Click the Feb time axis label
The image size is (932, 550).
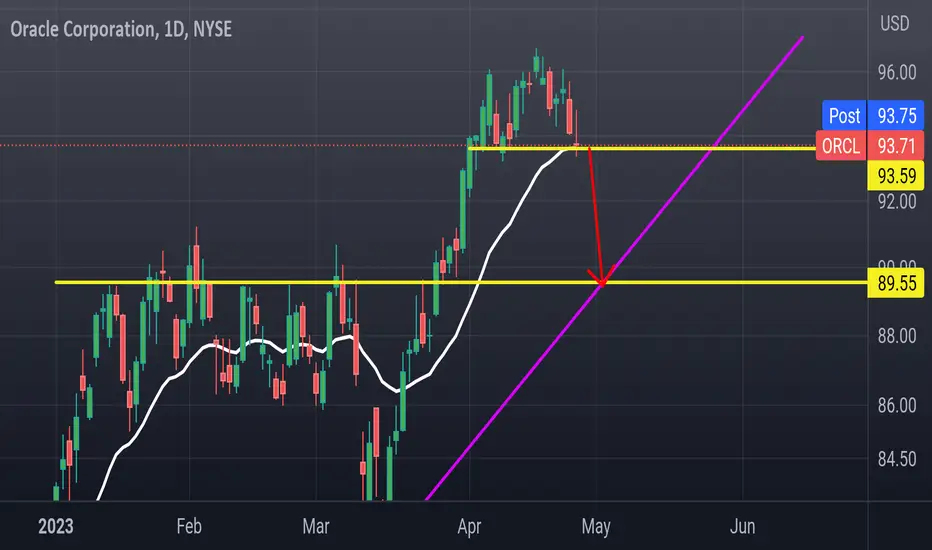pyautogui.click(x=189, y=526)
